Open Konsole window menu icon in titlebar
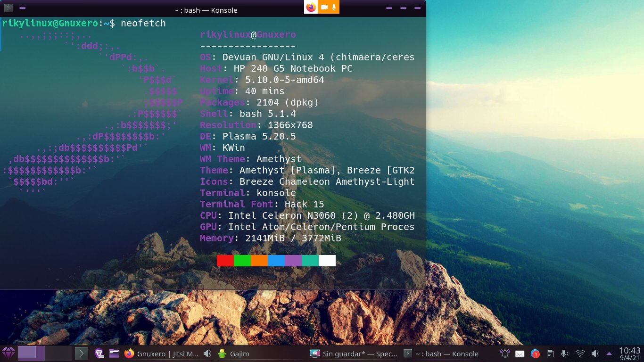 click(x=8, y=8)
